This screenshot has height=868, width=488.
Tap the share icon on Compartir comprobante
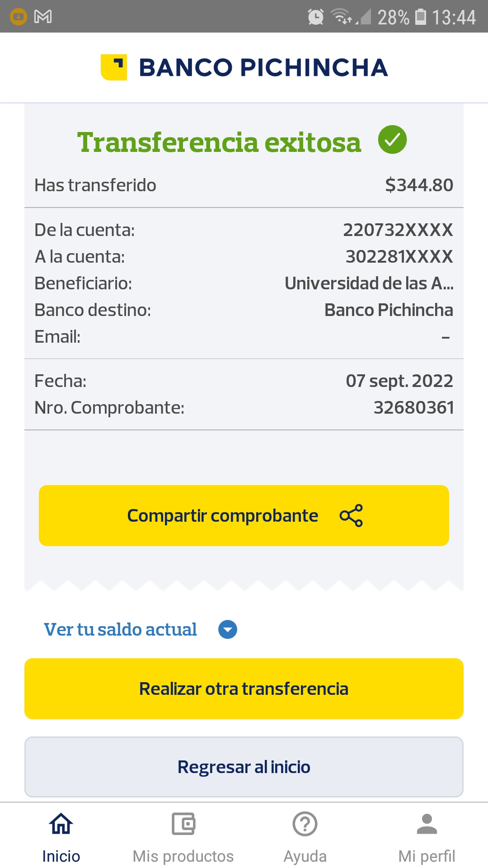[351, 515]
